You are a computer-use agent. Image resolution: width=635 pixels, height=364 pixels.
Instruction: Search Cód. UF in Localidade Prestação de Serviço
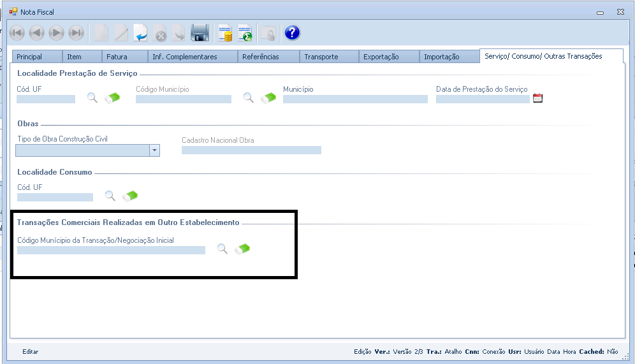[92, 98]
